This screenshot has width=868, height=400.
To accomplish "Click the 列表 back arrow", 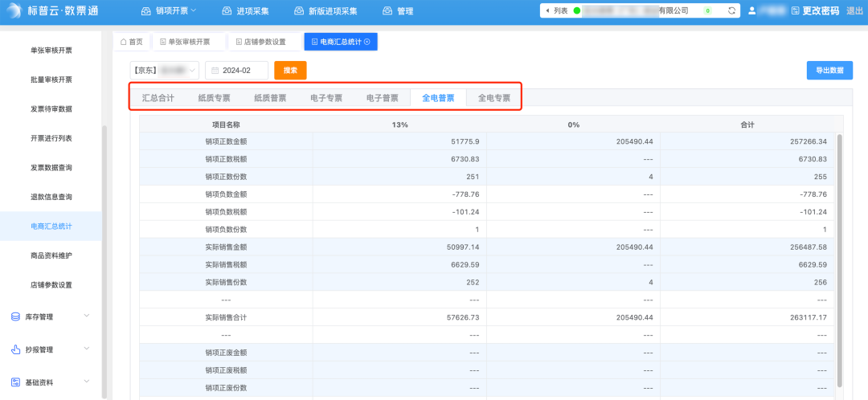I will (x=547, y=10).
